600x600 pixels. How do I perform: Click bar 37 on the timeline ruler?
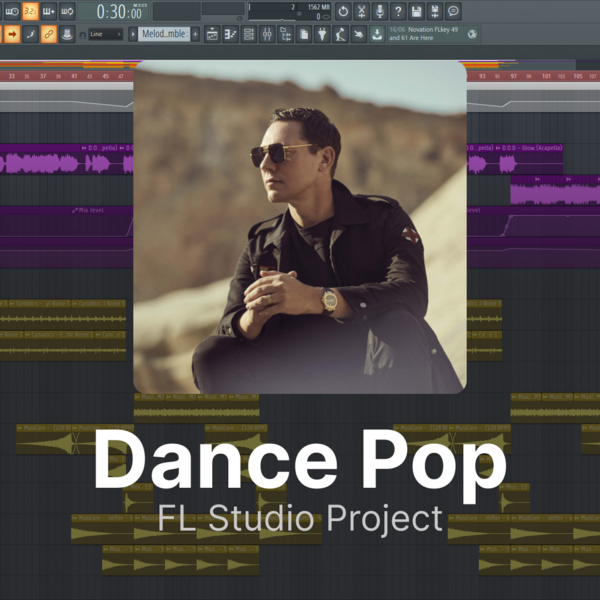coord(43,76)
